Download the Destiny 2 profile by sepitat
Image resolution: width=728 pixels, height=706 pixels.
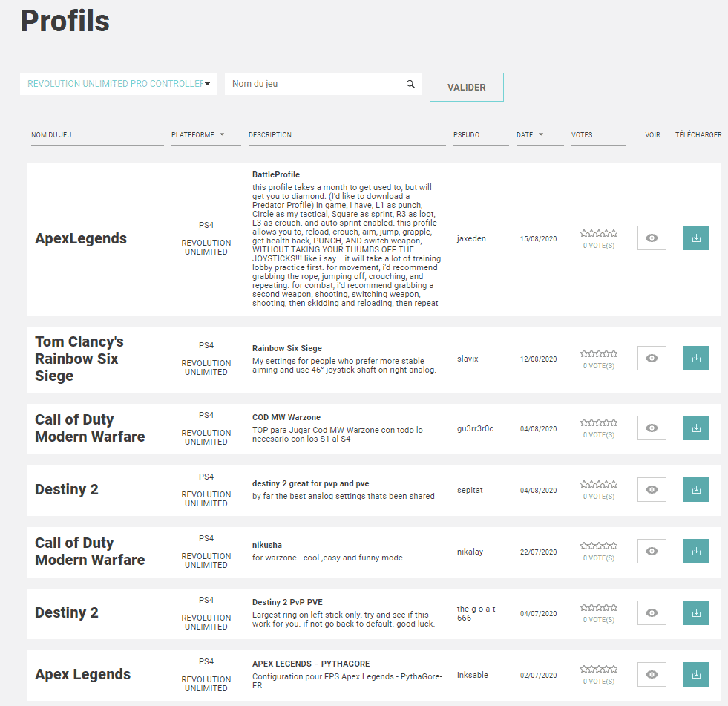coord(696,490)
